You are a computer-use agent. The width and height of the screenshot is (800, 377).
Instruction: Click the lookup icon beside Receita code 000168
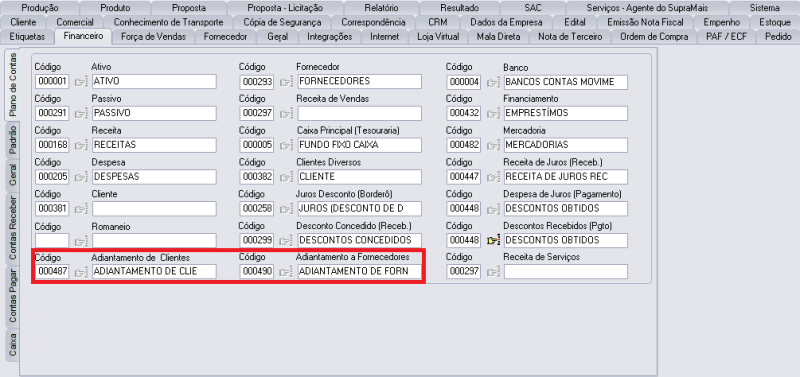coord(81,145)
